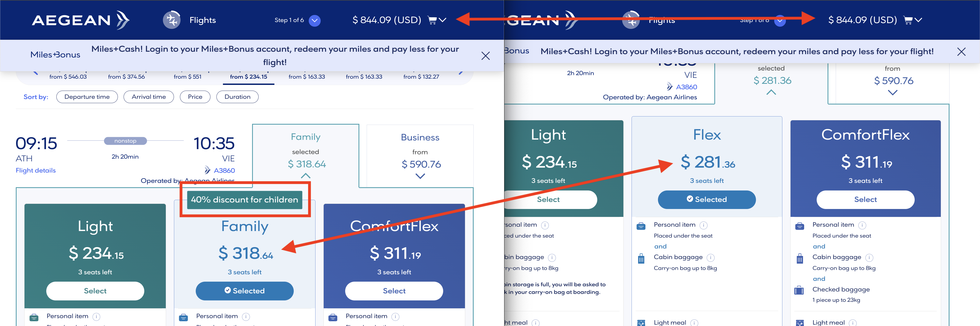The width and height of the screenshot is (980, 326).
Task: Expand the Step 1 of 6 dropdown
Action: (x=315, y=20)
